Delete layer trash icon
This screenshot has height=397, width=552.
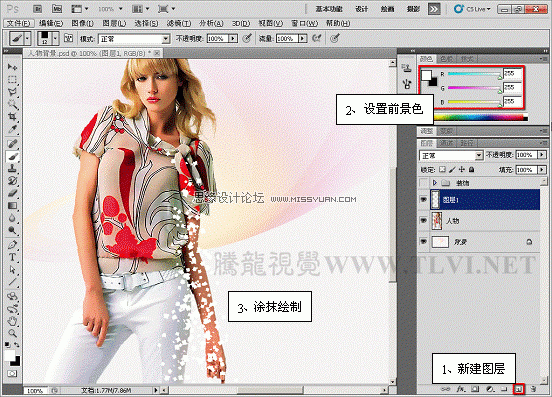pyautogui.click(x=533, y=389)
